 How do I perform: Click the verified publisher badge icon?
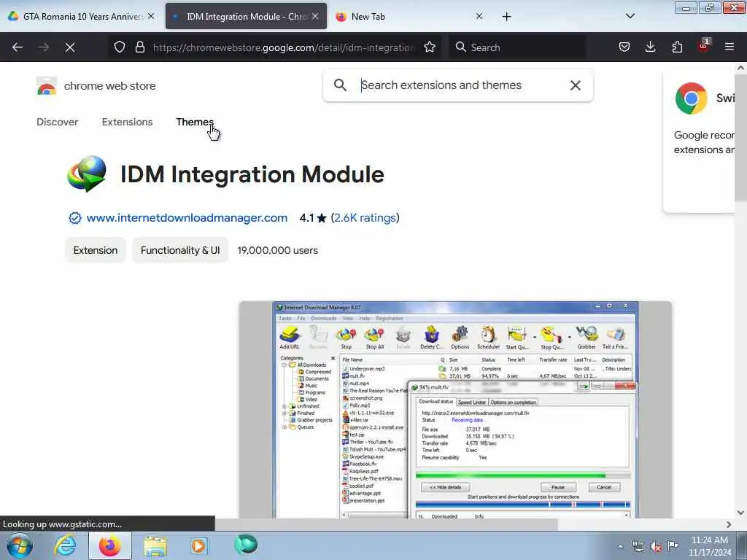[75, 218]
